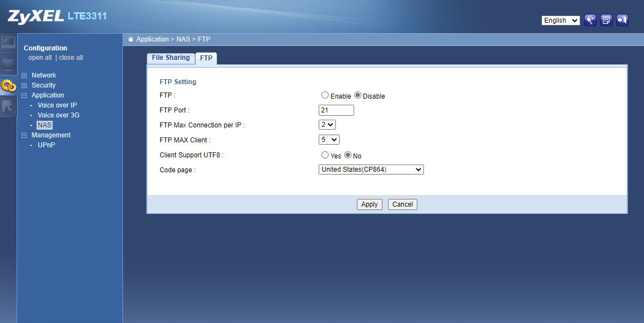Click the setup wizard wand icon
The width and height of the screenshot is (644, 323).
tap(590, 20)
